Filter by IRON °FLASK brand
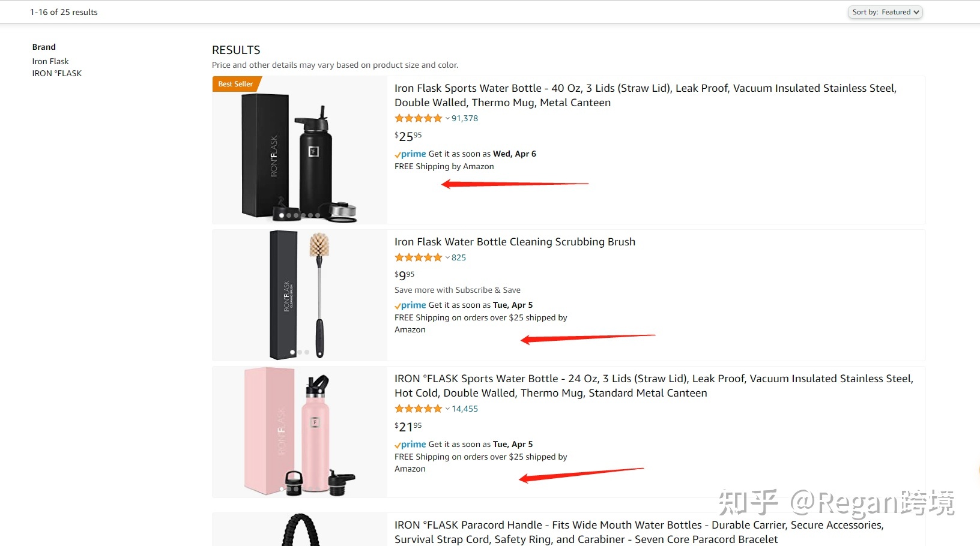The width and height of the screenshot is (980, 546). [x=57, y=73]
